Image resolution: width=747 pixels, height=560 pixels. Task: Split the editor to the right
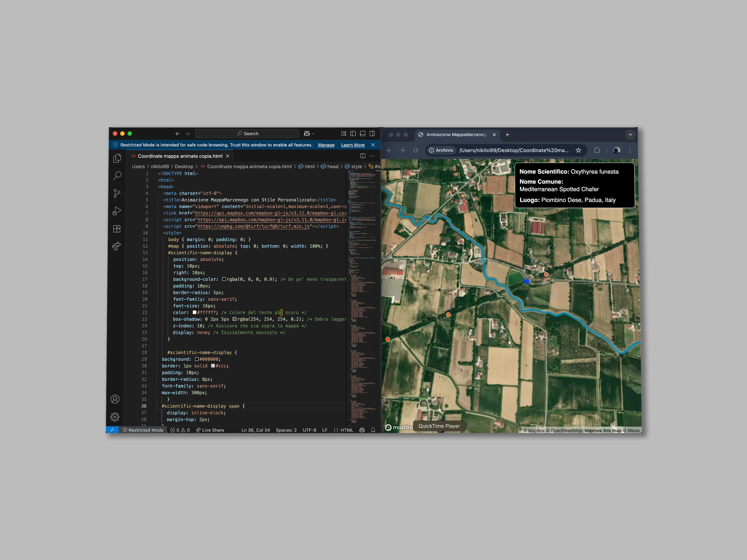point(363,156)
